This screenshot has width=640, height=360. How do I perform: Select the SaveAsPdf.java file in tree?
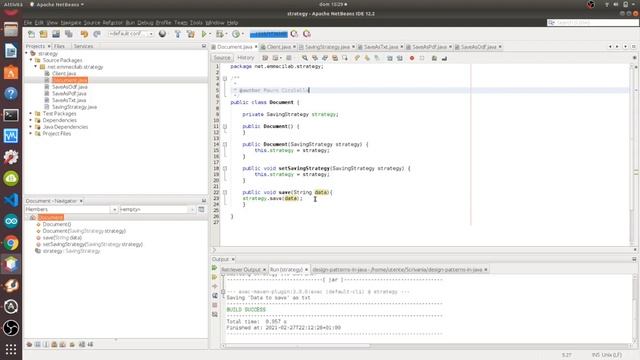(69, 93)
